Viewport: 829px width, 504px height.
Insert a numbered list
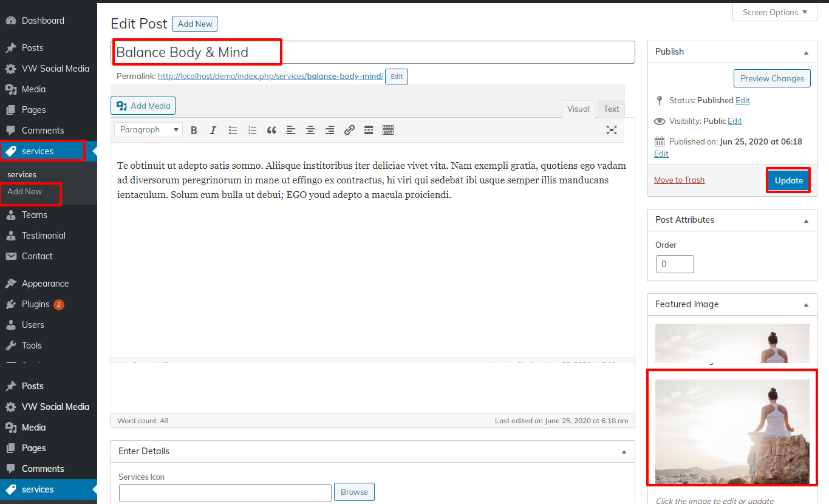pyautogui.click(x=252, y=130)
